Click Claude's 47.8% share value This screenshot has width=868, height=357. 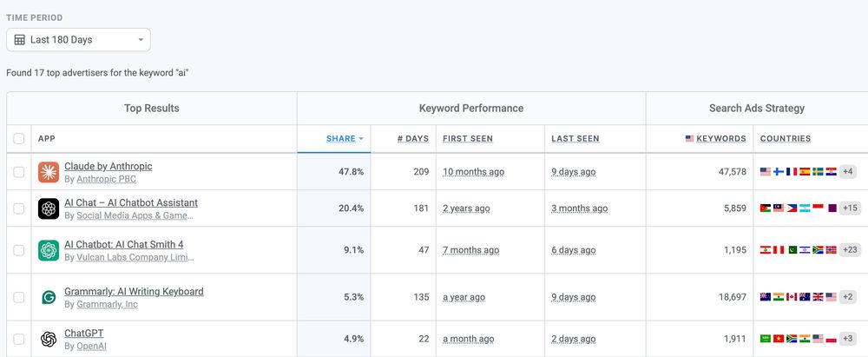[351, 172]
